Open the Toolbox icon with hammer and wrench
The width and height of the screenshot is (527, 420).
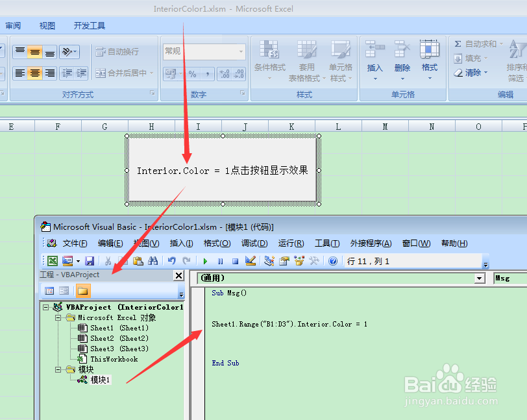pos(314,261)
